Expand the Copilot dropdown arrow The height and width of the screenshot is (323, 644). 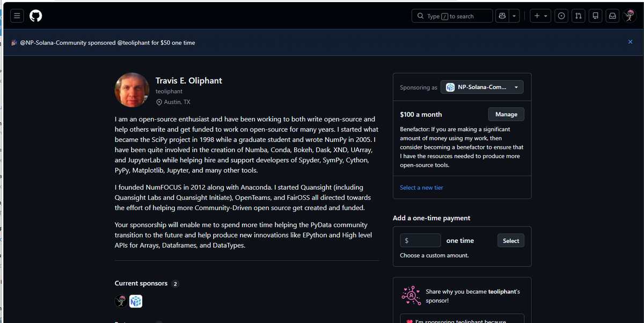[x=515, y=16]
